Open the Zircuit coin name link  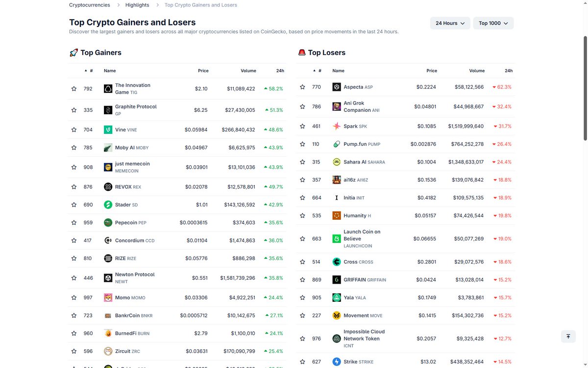(127, 351)
